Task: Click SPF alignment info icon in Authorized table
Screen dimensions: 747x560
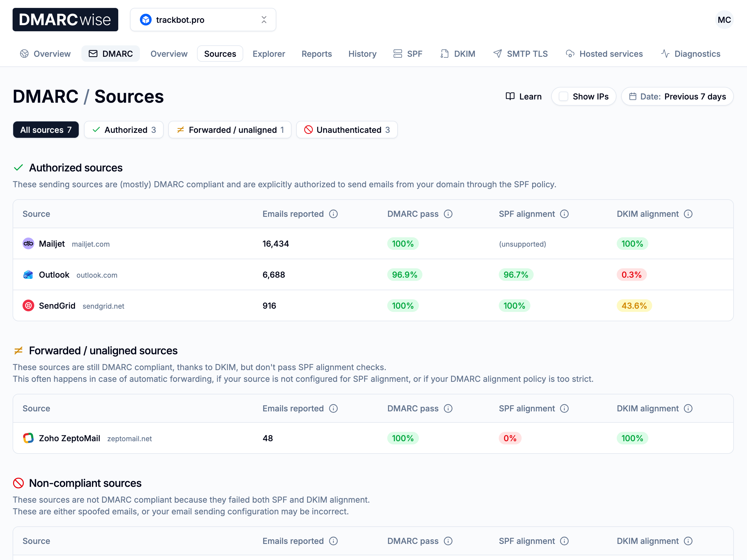Action: coord(564,214)
